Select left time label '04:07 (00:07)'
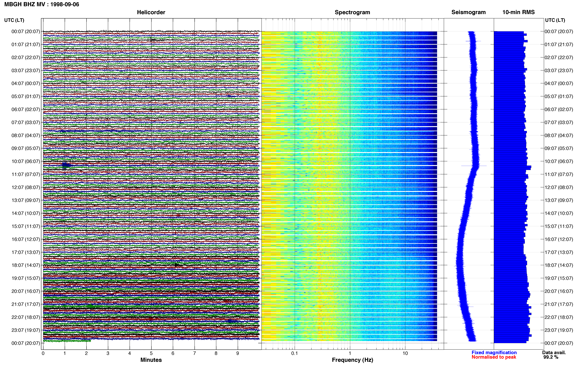The height and width of the screenshot is (368, 588). (x=26, y=83)
